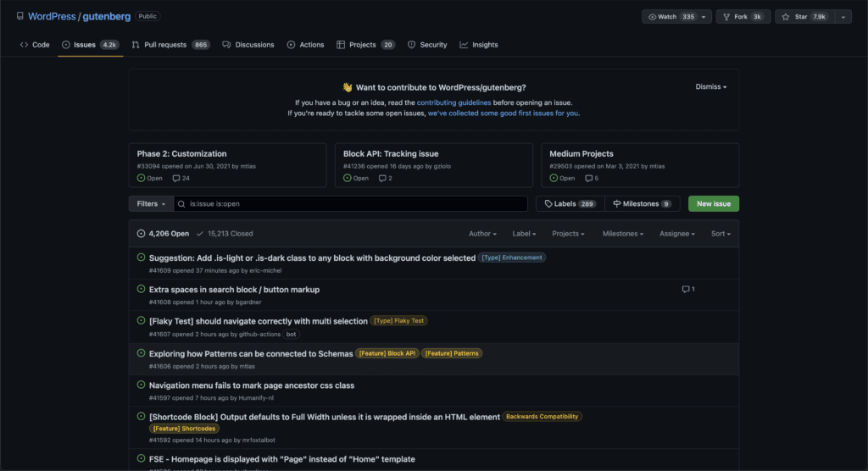
Task: Open the gutenberg repository link
Action: pyautogui.click(x=106, y=17)
